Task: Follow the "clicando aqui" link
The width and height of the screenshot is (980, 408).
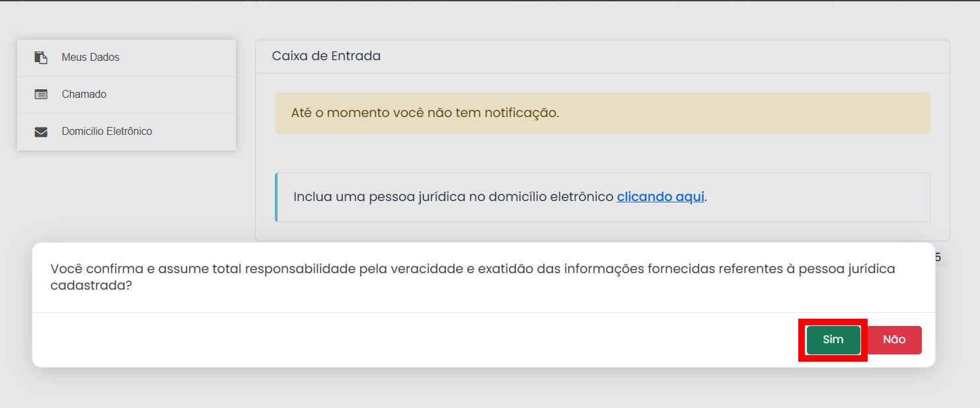Action: tap(660, 197)
